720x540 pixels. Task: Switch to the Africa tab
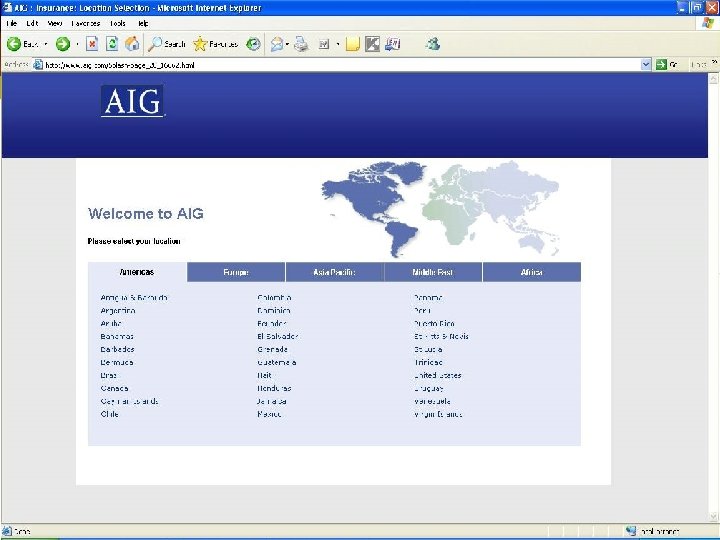point(532,272)
